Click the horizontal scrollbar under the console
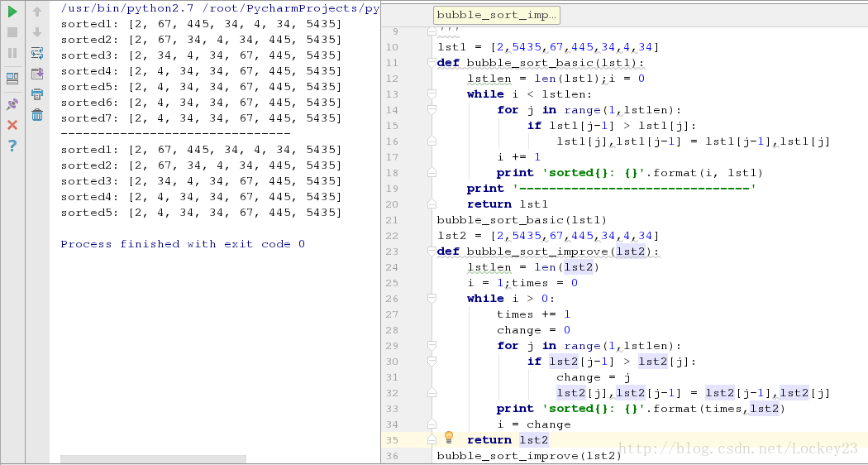Screen dimensions: 868x465 pos(153,459)
